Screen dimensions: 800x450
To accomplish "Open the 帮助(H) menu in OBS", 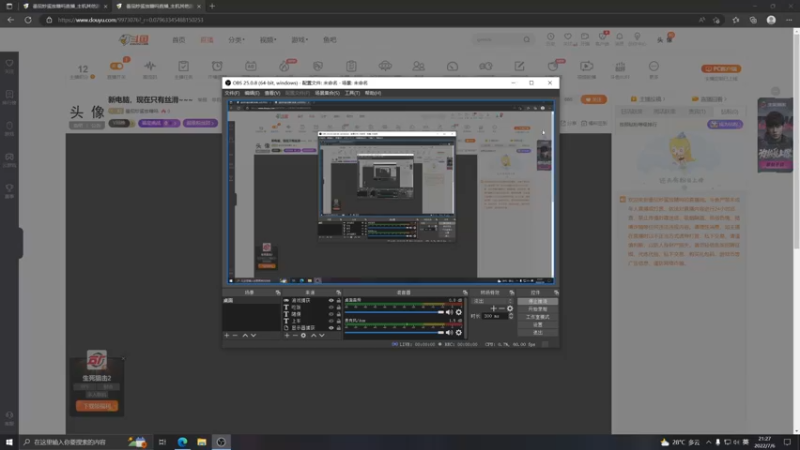I will coord(372,93).
